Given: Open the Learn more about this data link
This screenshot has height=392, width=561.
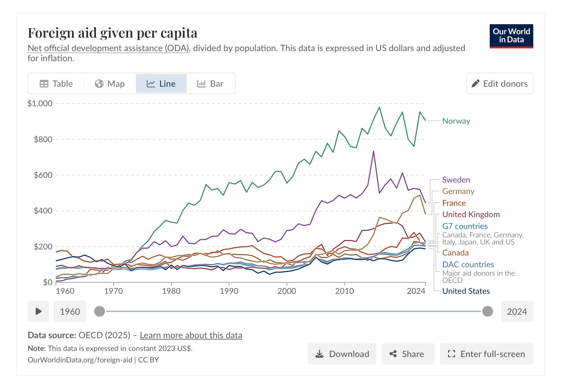Looking at the screenshot, I should 191,335.
